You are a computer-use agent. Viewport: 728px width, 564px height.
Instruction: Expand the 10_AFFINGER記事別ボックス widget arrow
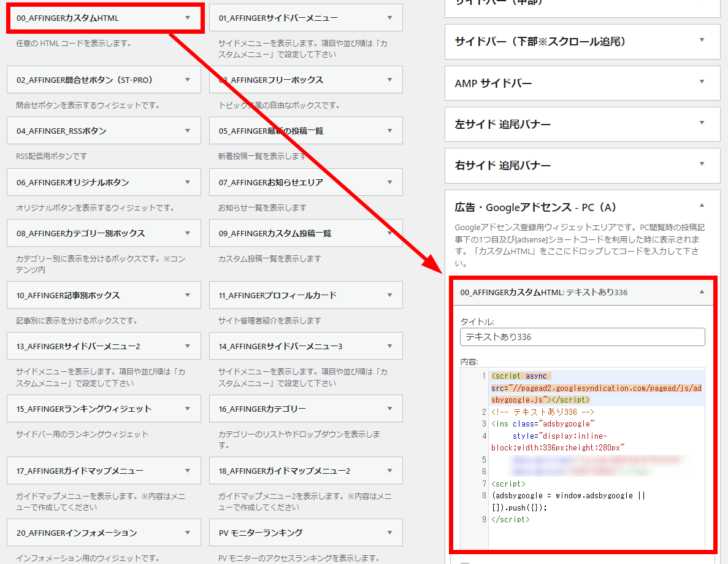(x=188, y=295)
